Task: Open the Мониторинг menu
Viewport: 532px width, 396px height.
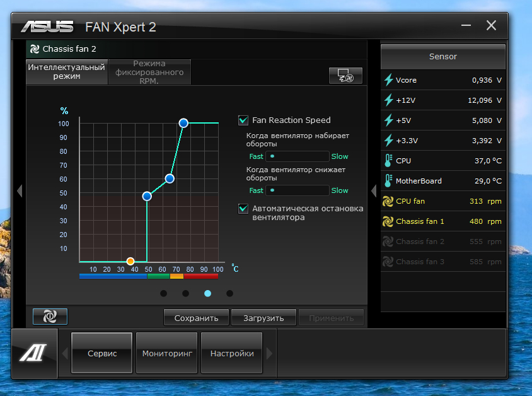Action: pos(166,353)
